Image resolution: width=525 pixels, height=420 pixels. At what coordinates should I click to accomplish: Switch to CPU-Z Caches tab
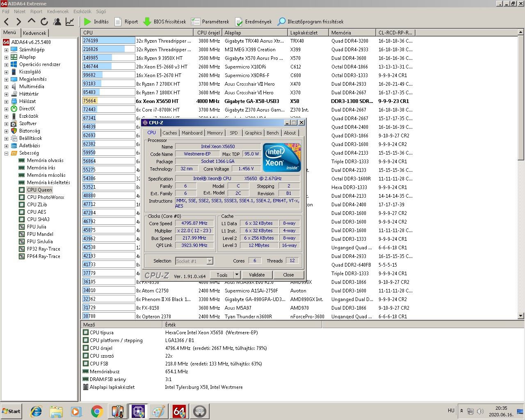click(169, 133)
